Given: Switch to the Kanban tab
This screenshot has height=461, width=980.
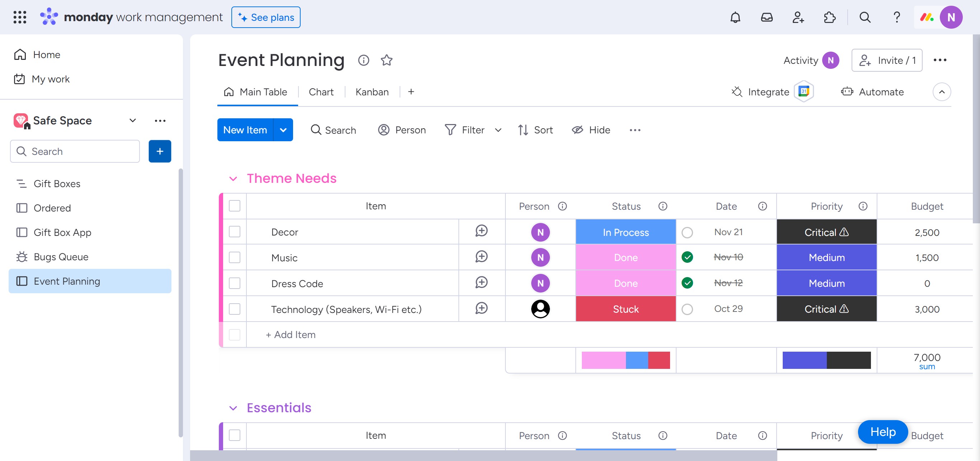Looking at the screenshot, I should 372,92.
